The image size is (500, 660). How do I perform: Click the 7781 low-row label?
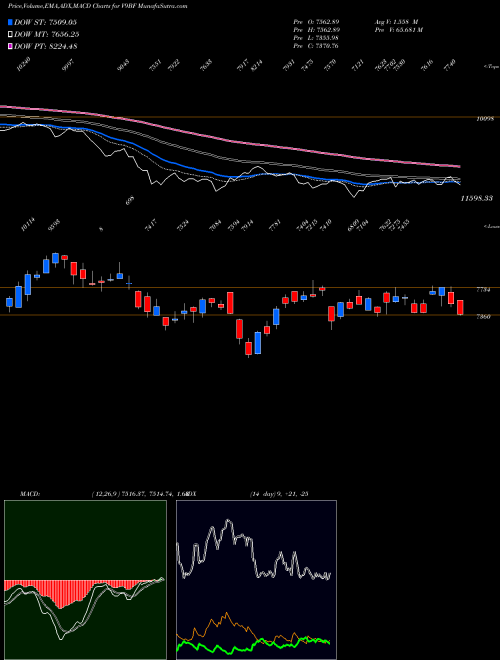[274, 225]
